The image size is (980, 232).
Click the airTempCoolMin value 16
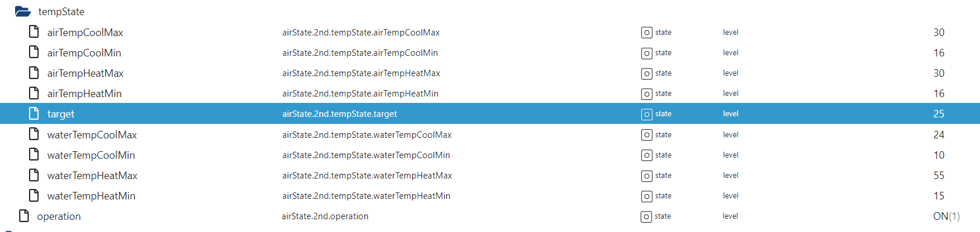tap(939, 53)
